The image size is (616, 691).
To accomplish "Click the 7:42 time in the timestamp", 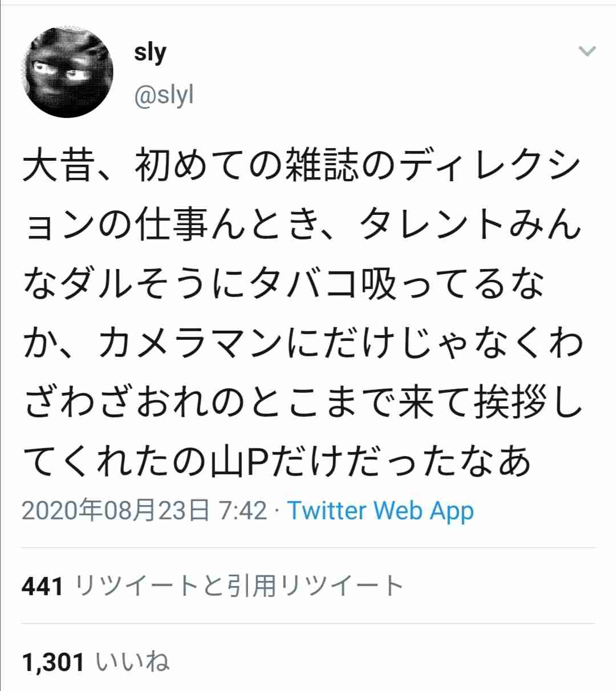I will (x=242, y=511).
